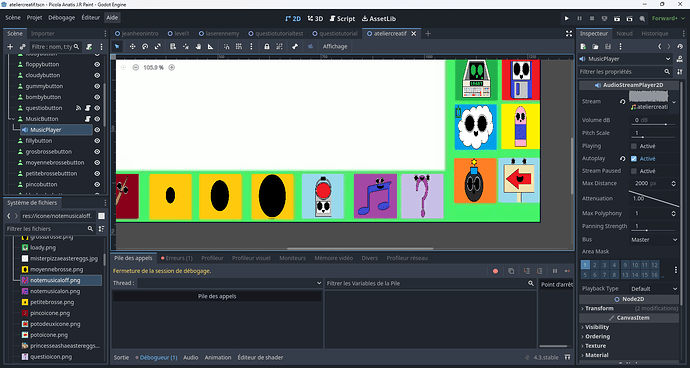Add a new child node

pyautogui.click(x=10, y=47)
